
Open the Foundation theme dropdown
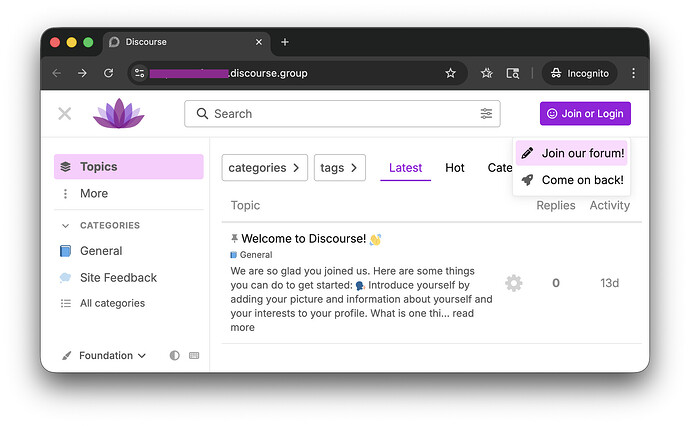click(x=106, y=356)
